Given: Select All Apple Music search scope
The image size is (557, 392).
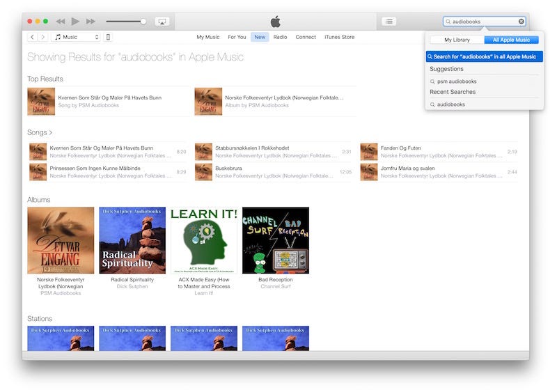Looking at the screenshot, I should [x=511, y=40].
